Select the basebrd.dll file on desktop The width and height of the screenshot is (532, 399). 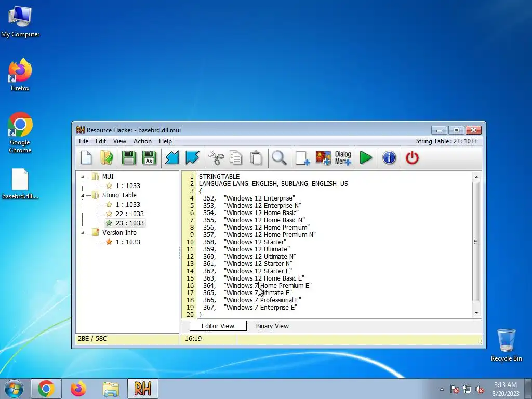(20, 184)
